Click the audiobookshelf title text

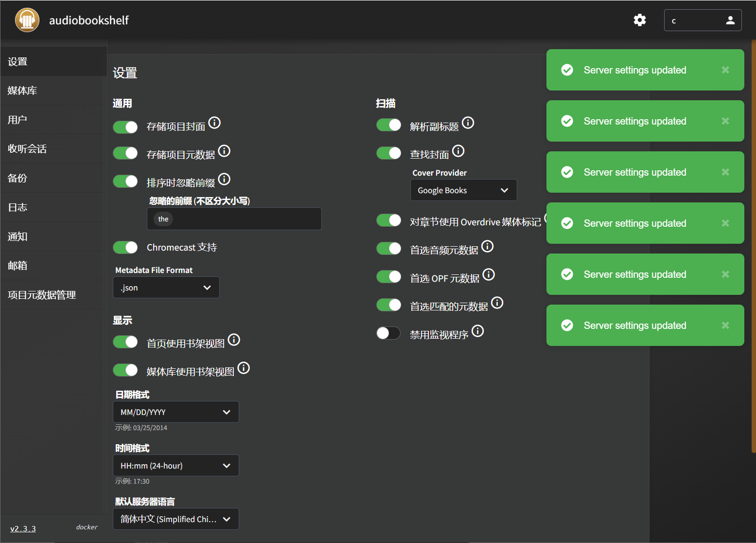(x=89, y=20)
